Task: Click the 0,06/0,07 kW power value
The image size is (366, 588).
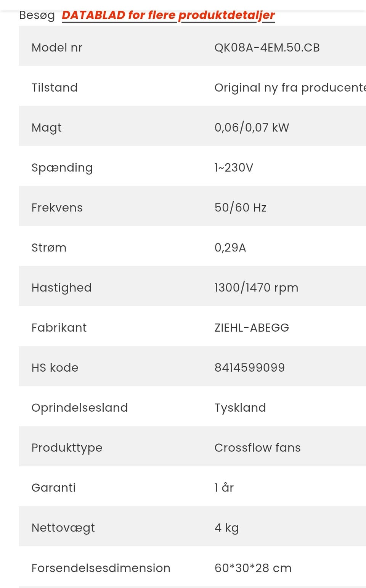Action: (x=252, y=127)
